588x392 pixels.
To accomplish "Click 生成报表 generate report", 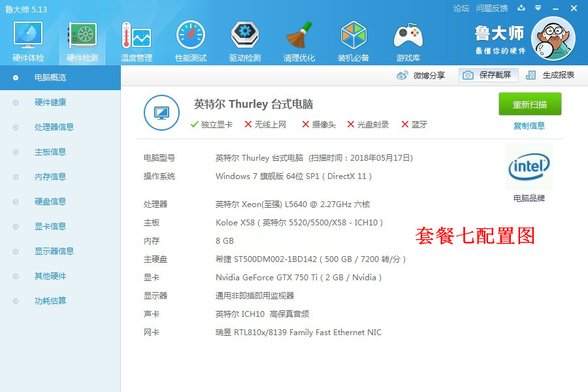I will pyautogui.click(x=559, y=75).
